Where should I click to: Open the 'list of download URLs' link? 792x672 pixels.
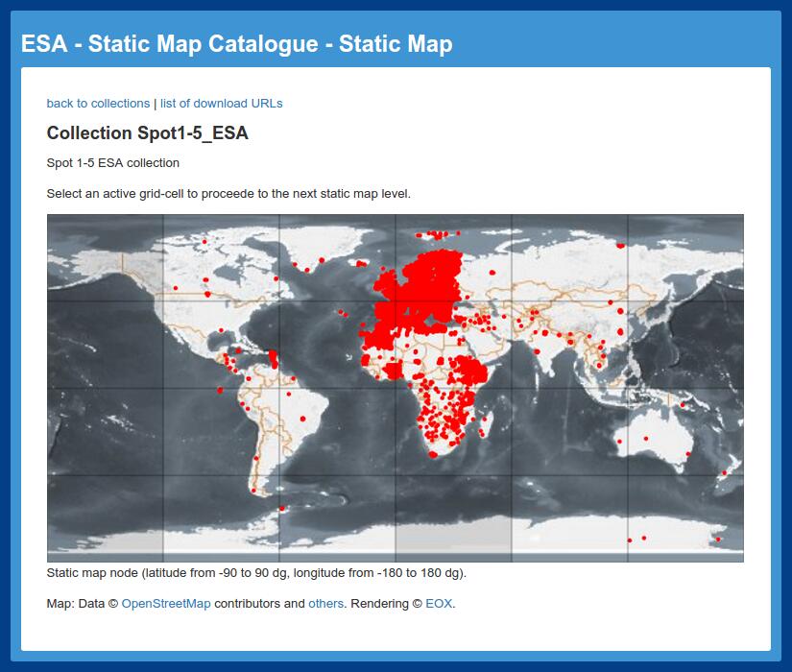point(221,103)
